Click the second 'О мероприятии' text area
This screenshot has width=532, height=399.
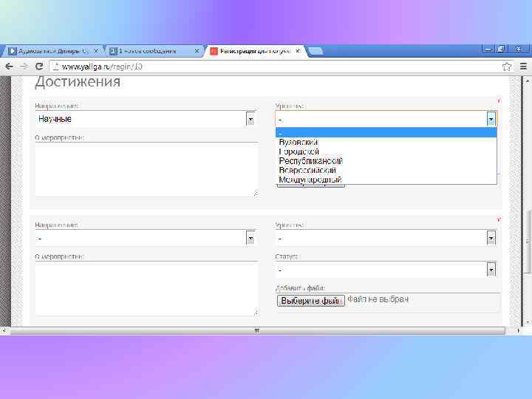[146, 290]
